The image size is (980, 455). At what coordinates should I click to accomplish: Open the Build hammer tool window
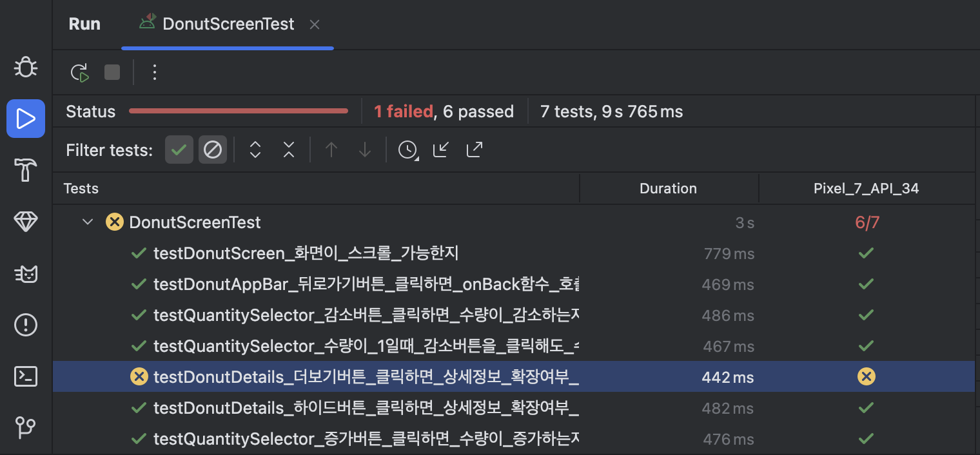[x=26, y=170]
